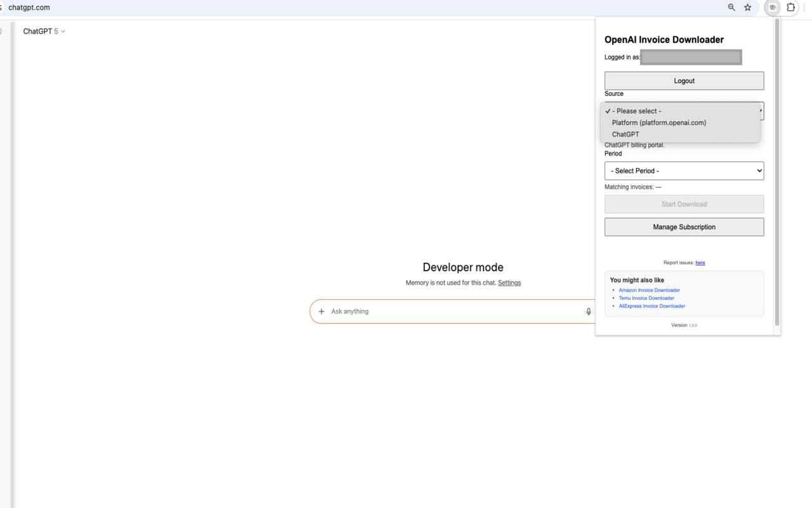Image resolution: width=812 pixels, height=508 pixels.
Task: Click the Period field label
Action: tap(613, 153)
